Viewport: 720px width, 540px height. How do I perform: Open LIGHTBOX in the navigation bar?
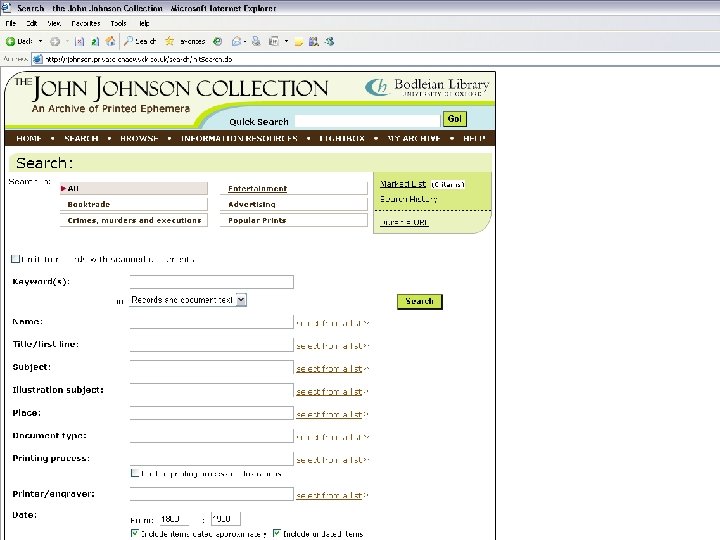[342, 138]
